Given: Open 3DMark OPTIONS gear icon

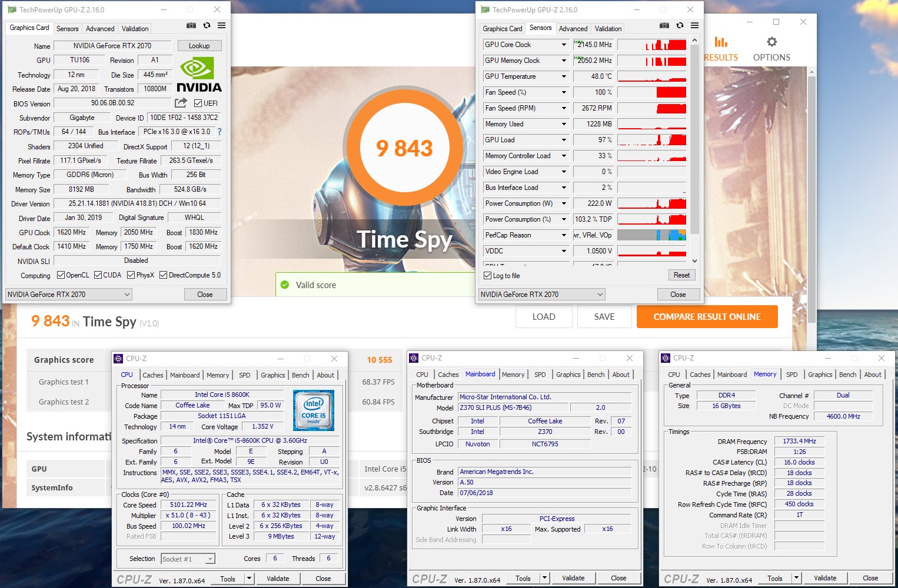Looking at the screenshot, I should [x=771, y=42].
